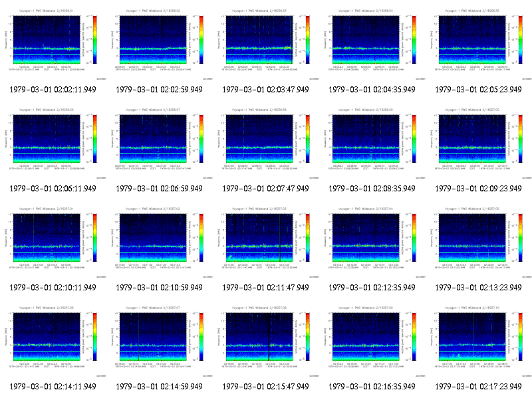The height and width of the screenshot is (396, 532).
Task: Open spectrogram thumbnail for 02:13:23.949
Action: 479,242
